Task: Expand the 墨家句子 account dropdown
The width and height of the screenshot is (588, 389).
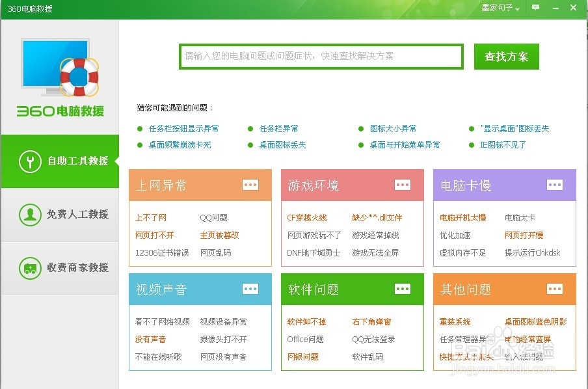Action: (x=500, y=8)
